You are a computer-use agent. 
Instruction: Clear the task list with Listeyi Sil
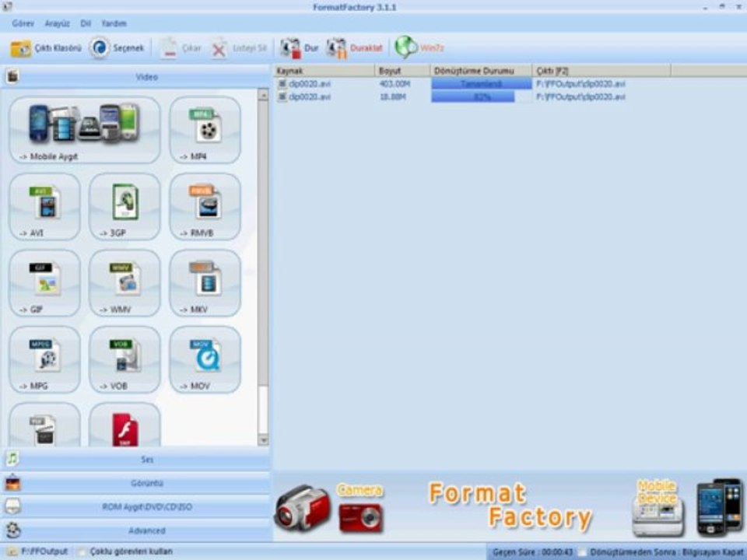click(x=239, y=48)
